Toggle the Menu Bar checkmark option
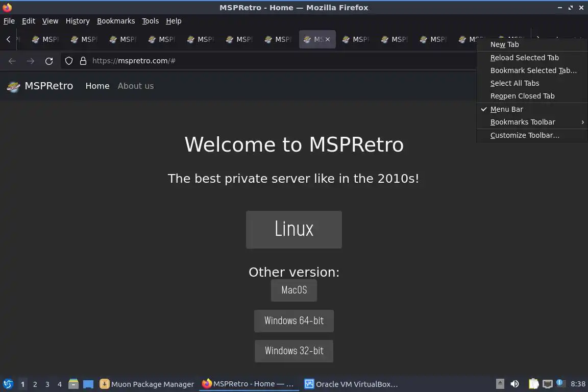This screenshot has height=392, width=588. 532,109
